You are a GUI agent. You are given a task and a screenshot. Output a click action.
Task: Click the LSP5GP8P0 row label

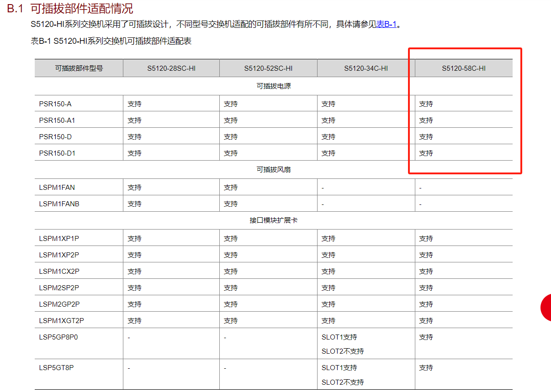(x=58, y=337)
